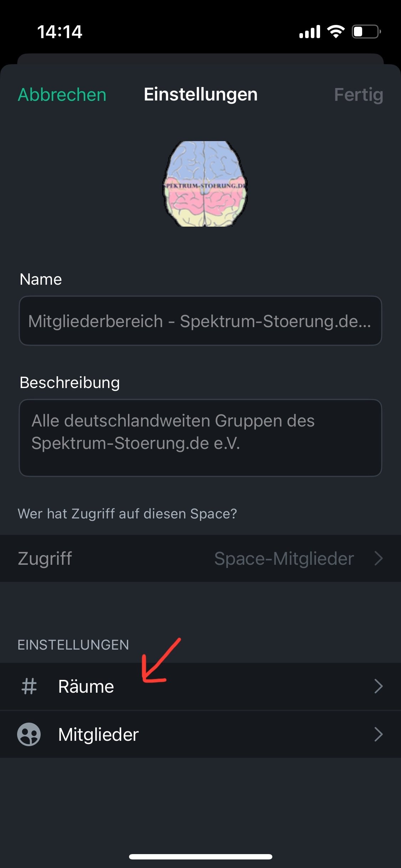This screenshot has height=868, width=401.
Task: Tap the clock showing 14:14
Action: (x=60, y=32)
